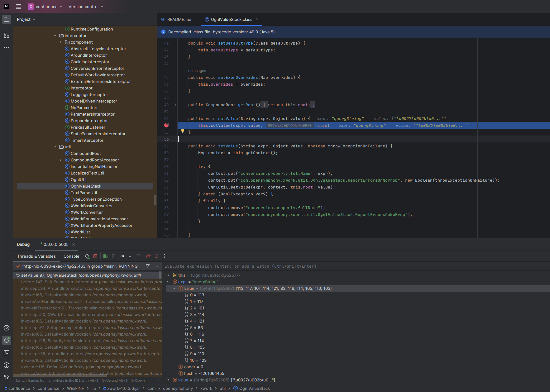
Task: Click opensymphony in the breadcrumb bar
Action: [x=178, y=388]
